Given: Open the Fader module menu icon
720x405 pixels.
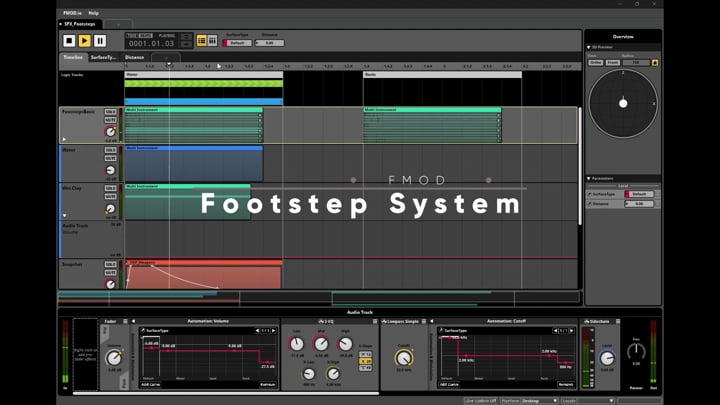Looking at the screenshot, I should [125, 321].
